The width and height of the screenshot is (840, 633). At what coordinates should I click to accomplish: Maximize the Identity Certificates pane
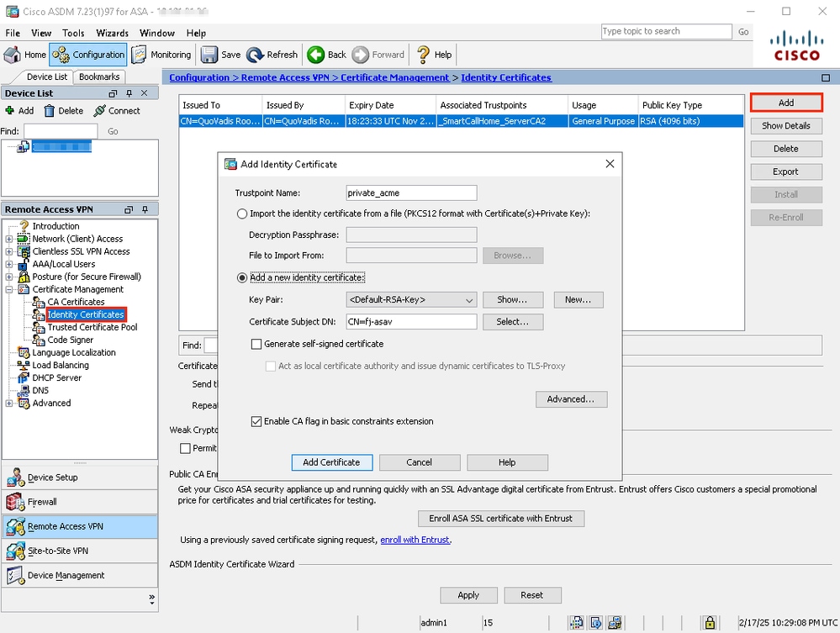tap(826, 78)
